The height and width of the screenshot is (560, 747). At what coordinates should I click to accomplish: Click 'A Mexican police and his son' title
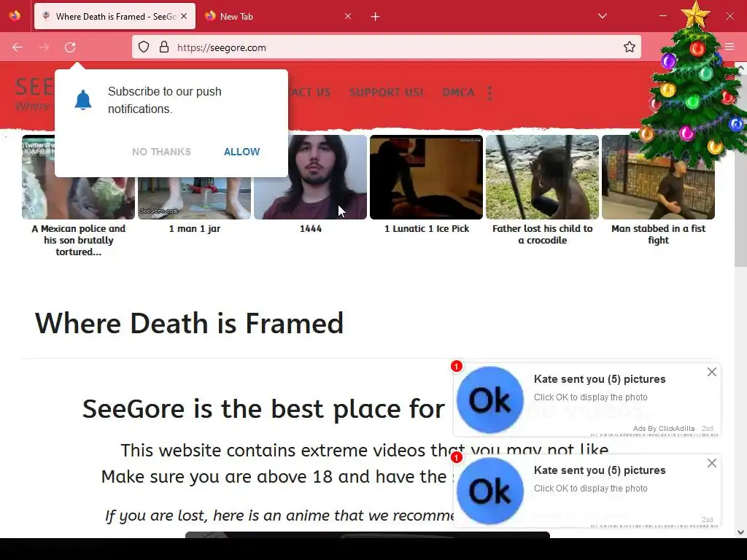[x=79, y=240]
